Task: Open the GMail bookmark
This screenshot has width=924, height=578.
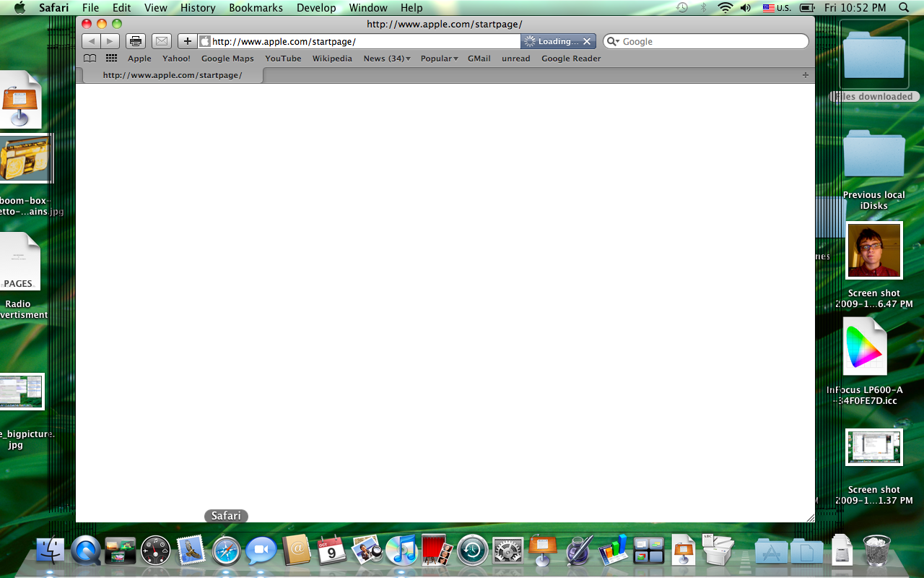Action: pos(479,59)
